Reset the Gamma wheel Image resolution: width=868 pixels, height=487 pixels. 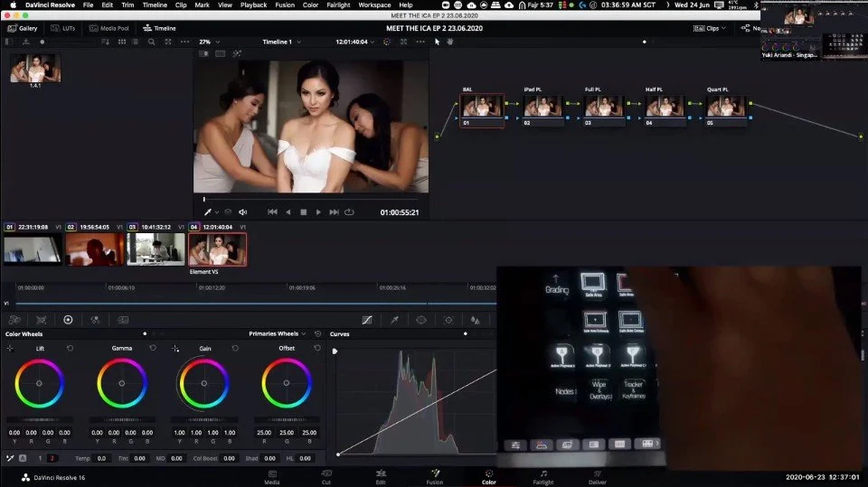point(153,348)
